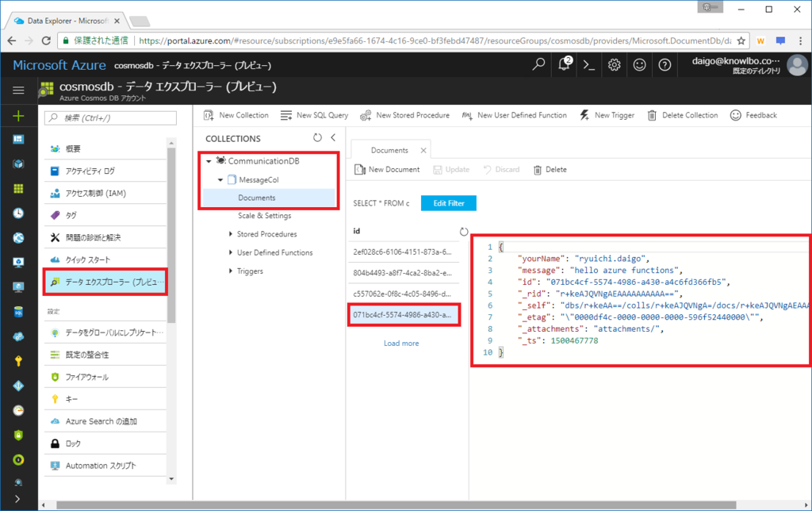This screenshot has height=511, width=812.
Task: Click New Collection toolbar button
Action: click(x=236, y=115)
